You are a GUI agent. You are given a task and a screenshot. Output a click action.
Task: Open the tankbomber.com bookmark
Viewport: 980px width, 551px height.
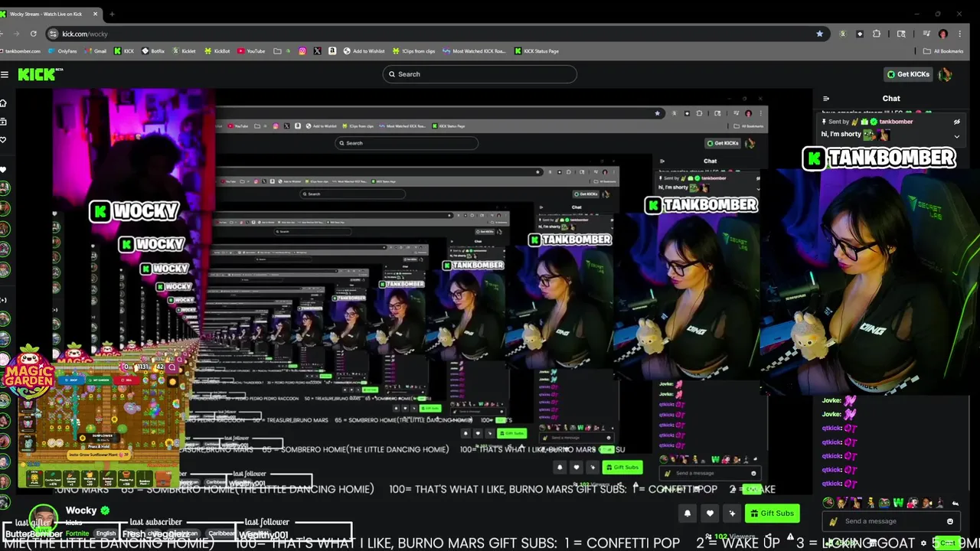click(x=21, y=51)
